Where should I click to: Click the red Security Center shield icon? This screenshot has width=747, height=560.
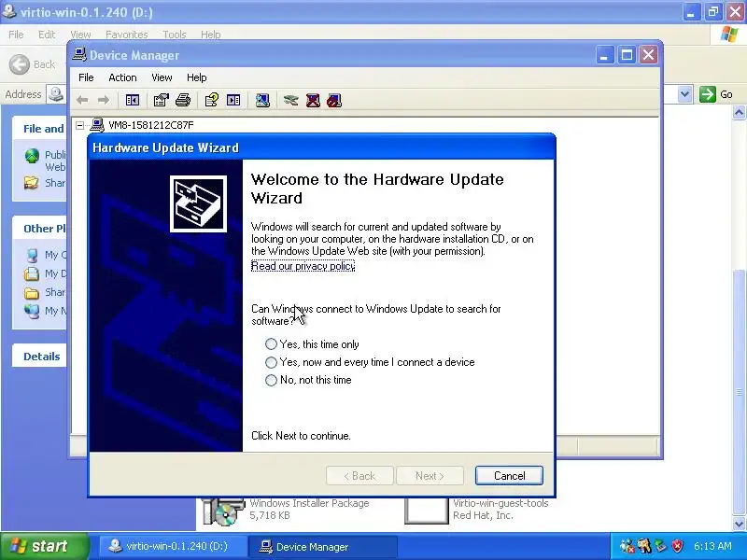pyautogui.click(x=677, y=546)
